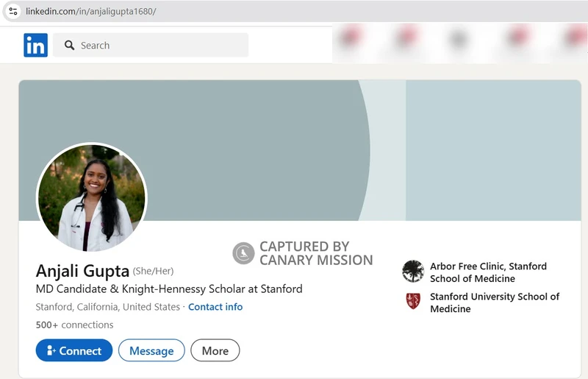This screenshot has width=588, height=379.
Task: Click the Arbor Free Clinic tree logo
Action: (x=413, y=272)
